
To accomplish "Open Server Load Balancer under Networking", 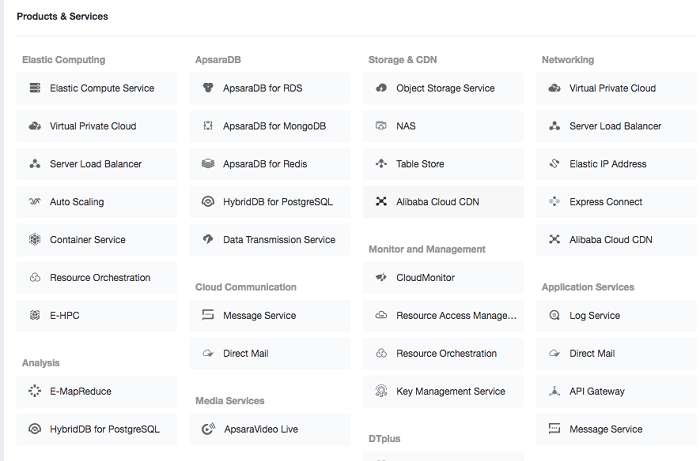I will point(617,126).
